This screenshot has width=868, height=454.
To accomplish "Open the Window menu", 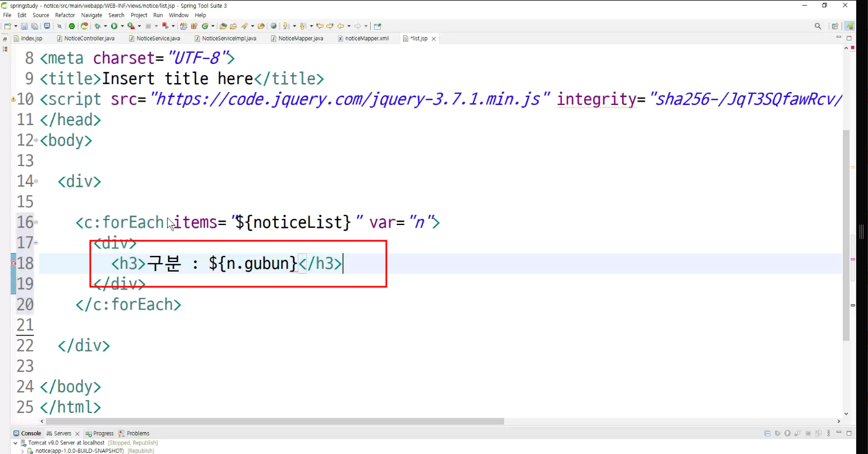I will 179,15.
